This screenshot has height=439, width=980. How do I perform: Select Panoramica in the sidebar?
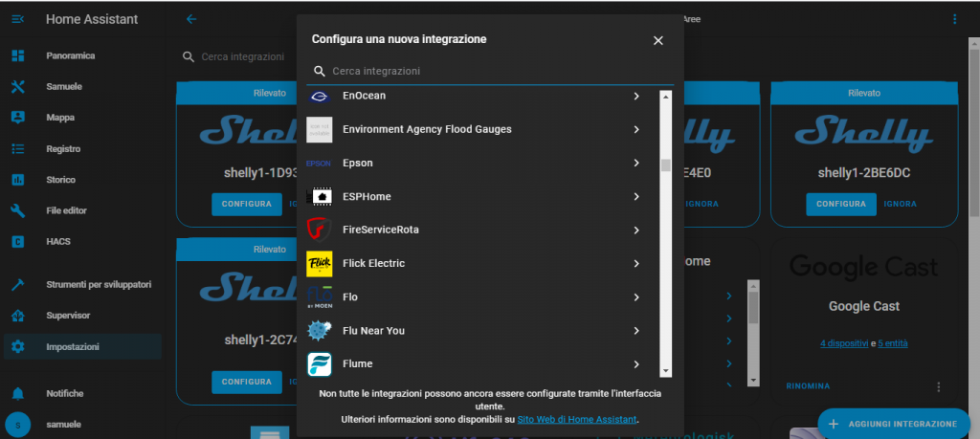71,55
